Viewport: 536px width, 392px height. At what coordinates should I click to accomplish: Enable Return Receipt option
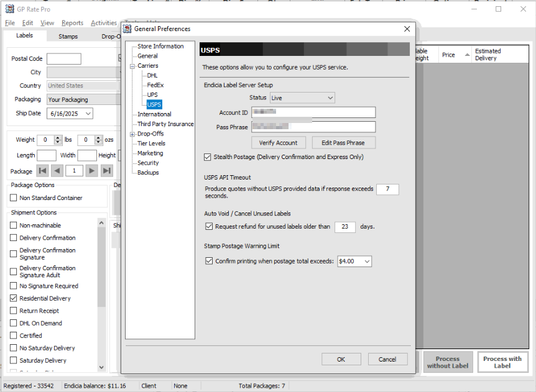[x=13, y=311]
